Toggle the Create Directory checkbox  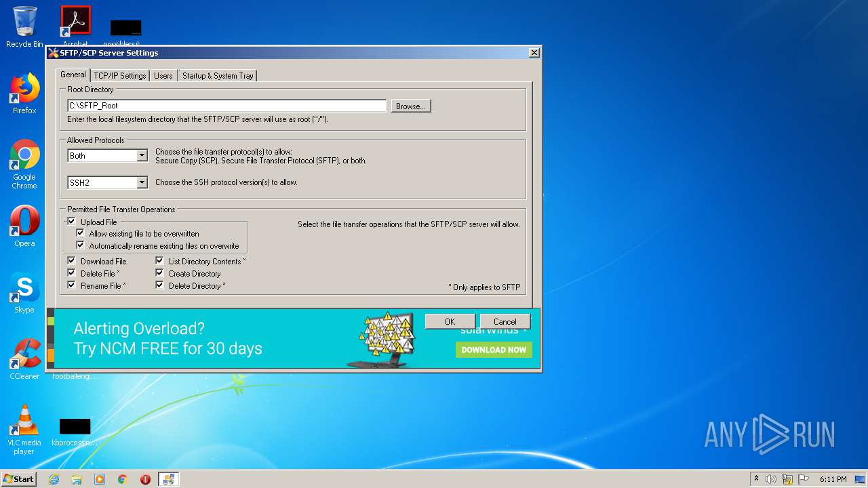click(x=159, y=273)
